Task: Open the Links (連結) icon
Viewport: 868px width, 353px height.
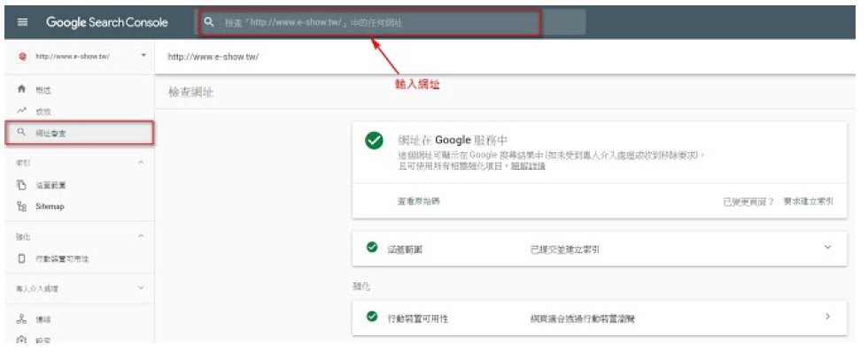Action: [x=22, y=319]
